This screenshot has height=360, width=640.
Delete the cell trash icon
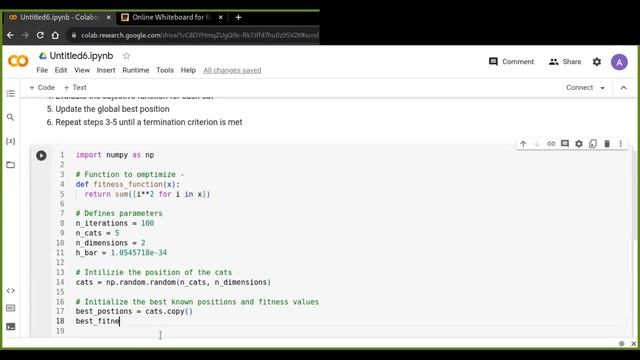pyautogui.click(x=607, y=144)
